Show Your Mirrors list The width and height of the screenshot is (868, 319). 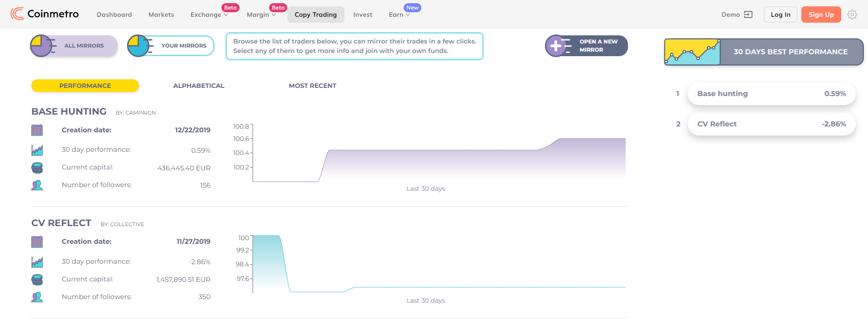click(171, 46)
